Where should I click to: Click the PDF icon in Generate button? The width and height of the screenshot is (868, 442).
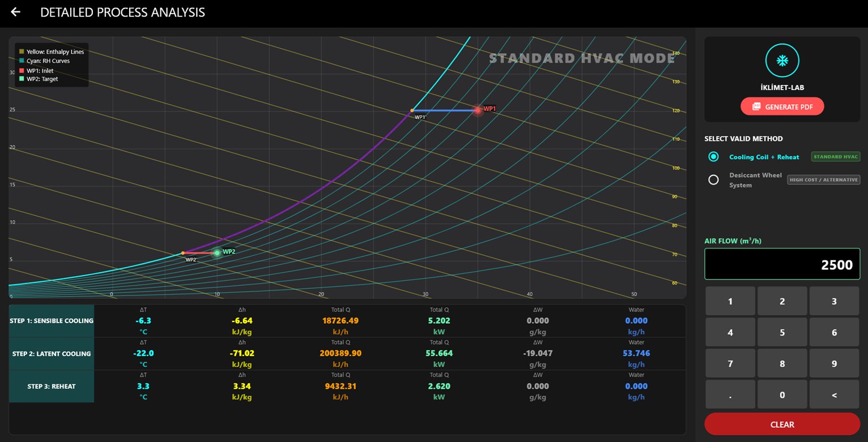point(756,106)
